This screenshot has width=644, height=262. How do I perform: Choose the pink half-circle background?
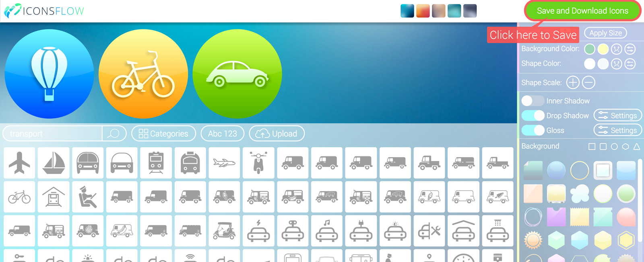tap(626, 217)
